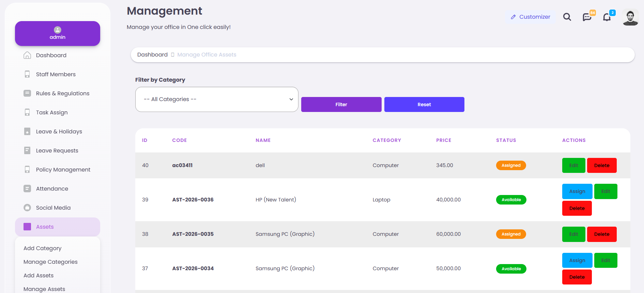Delete asset AST-2026-0034
This screenshot has height=293, width=644.
click(577, 277)
